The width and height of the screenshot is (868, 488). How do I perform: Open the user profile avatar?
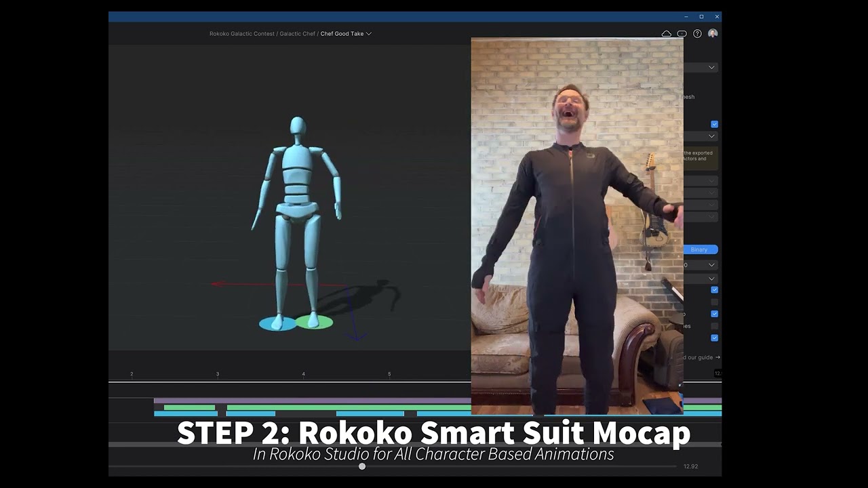713,33
